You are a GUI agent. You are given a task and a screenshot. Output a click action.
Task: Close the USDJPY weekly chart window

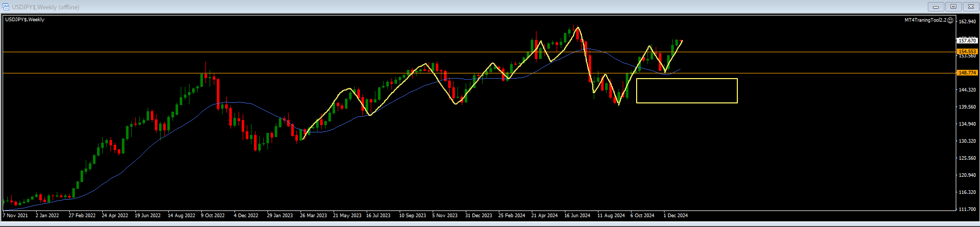[x=970, y=7]
